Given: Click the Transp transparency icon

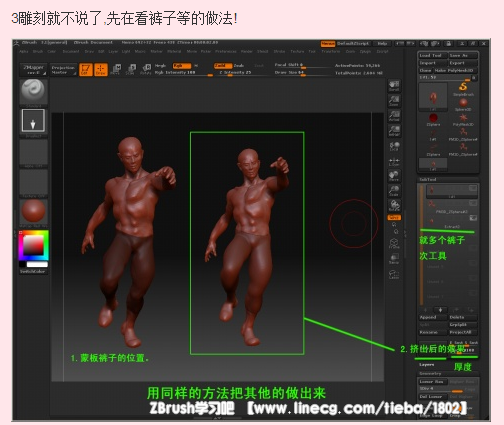Looking at the screenshot, I should [x=394, y=259].
